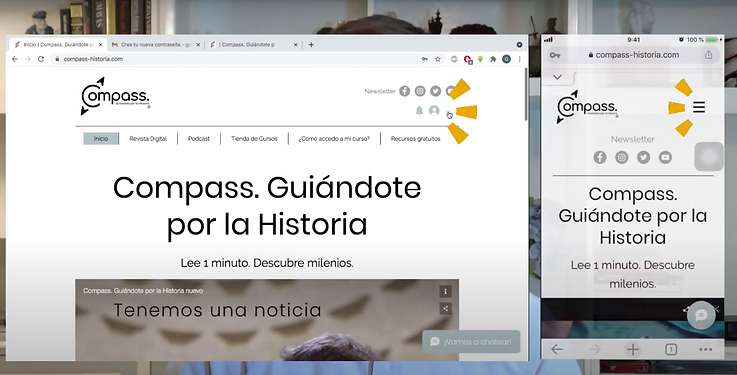The height and width of the screenshot is (375, 737).
Task: Click the video share icon
Action: click(x=445, y=309)
